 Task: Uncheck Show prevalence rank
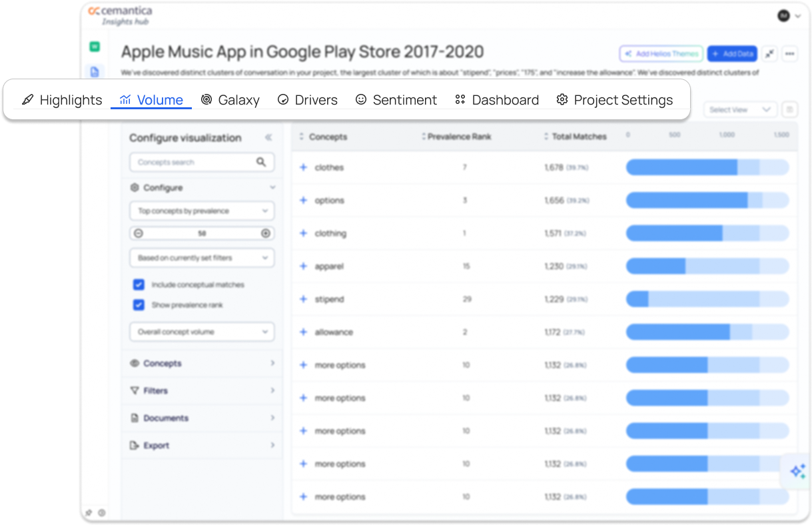click(139, 304)
